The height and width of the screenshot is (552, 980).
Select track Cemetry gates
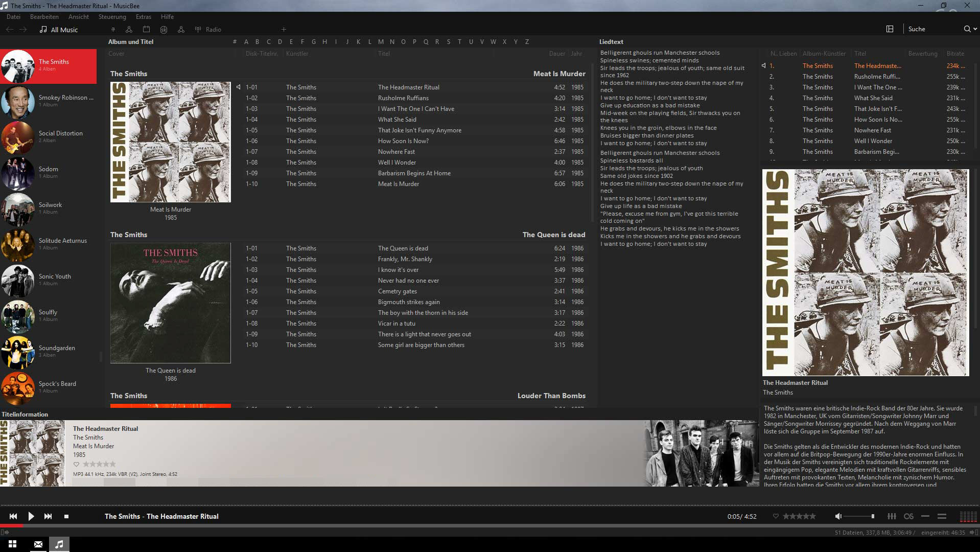pyautogui.click(x=414, y=291)
